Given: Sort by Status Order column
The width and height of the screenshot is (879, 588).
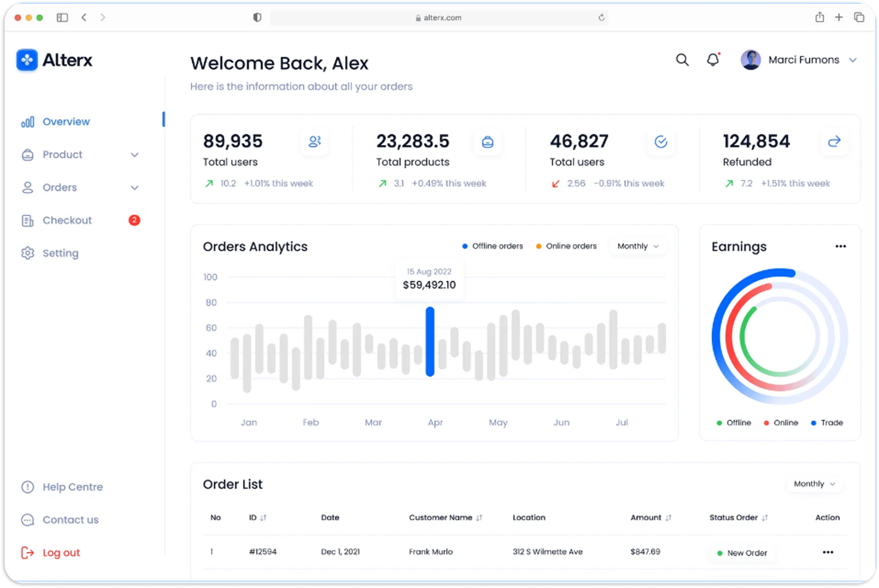Looking at the screenshot, I should point(764,517).
